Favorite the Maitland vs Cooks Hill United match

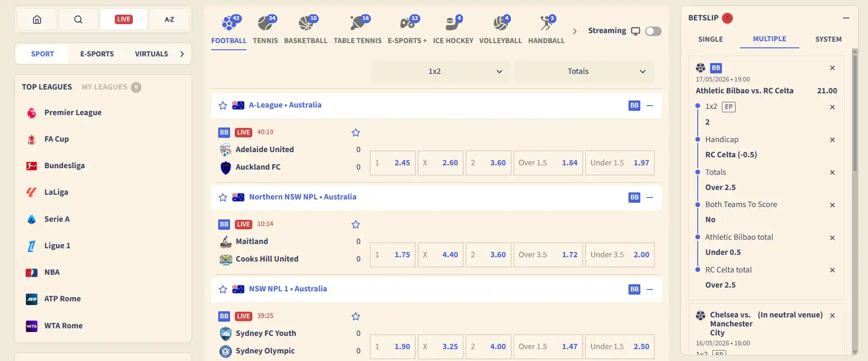pyautogui.click(x=356, y=225)
